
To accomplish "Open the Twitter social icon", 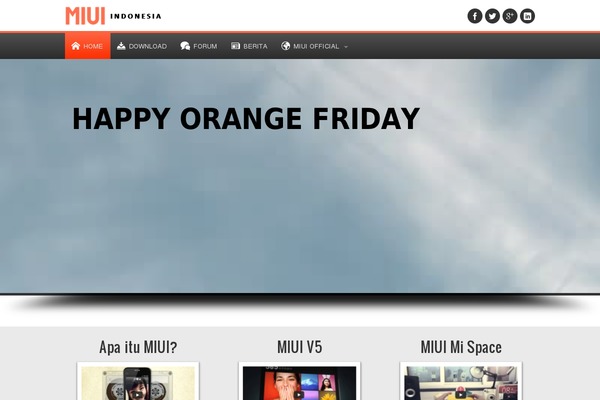I will pos(492,16).
